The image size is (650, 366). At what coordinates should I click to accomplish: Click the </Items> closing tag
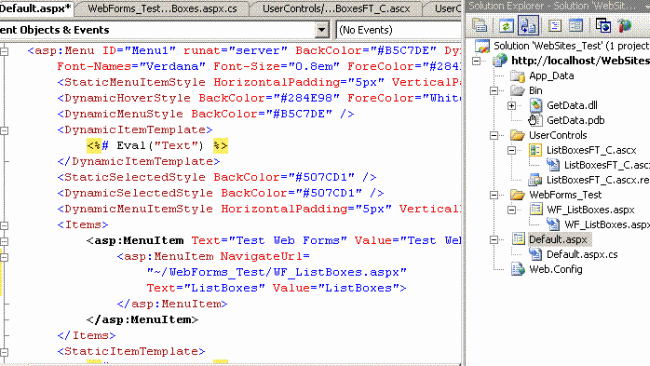(x=86, y=335)
